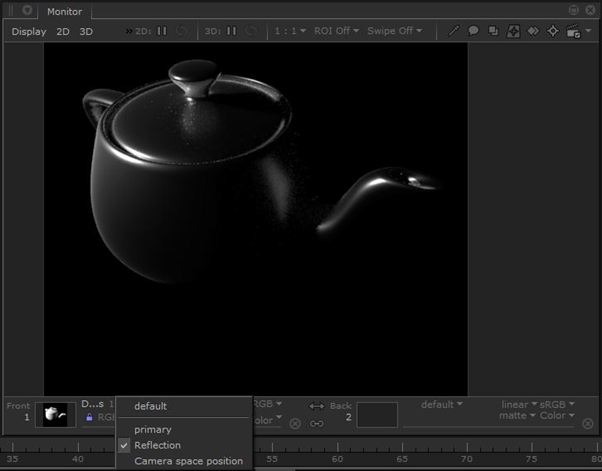Switch the viewer to 2D mode

coord(63,31)
